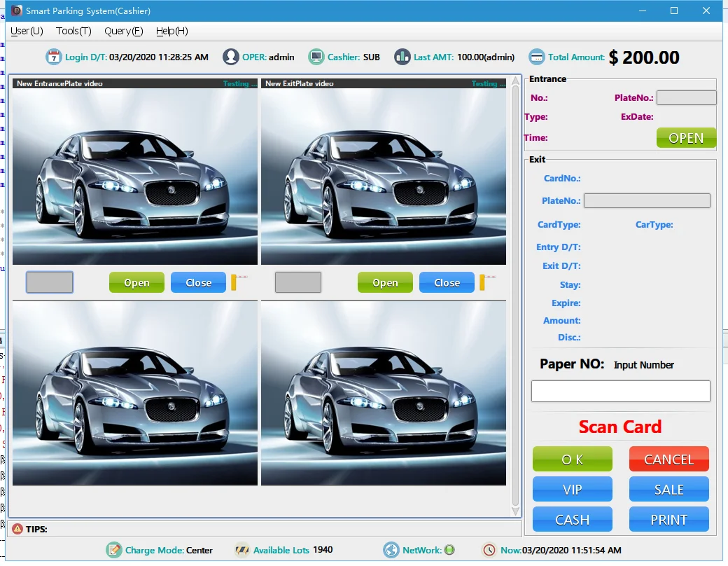Select the bottom-right car video feed
The image size is (728, 566).
click(x=384, y=393)
